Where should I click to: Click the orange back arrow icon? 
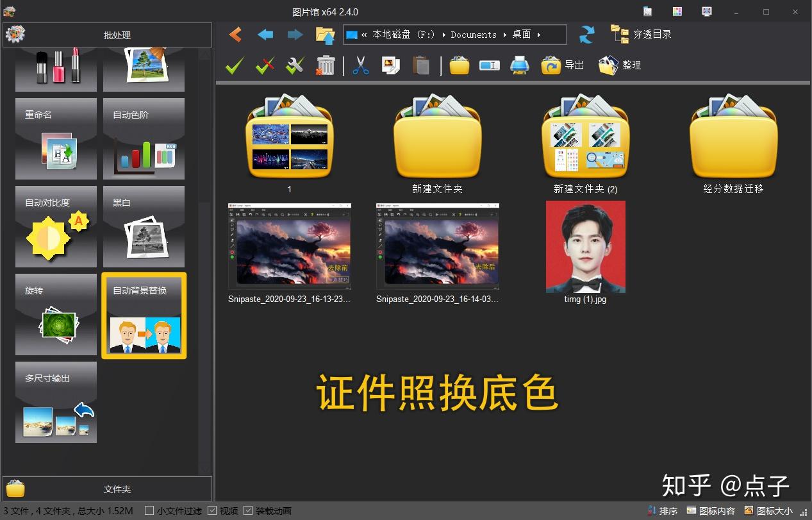235,35
